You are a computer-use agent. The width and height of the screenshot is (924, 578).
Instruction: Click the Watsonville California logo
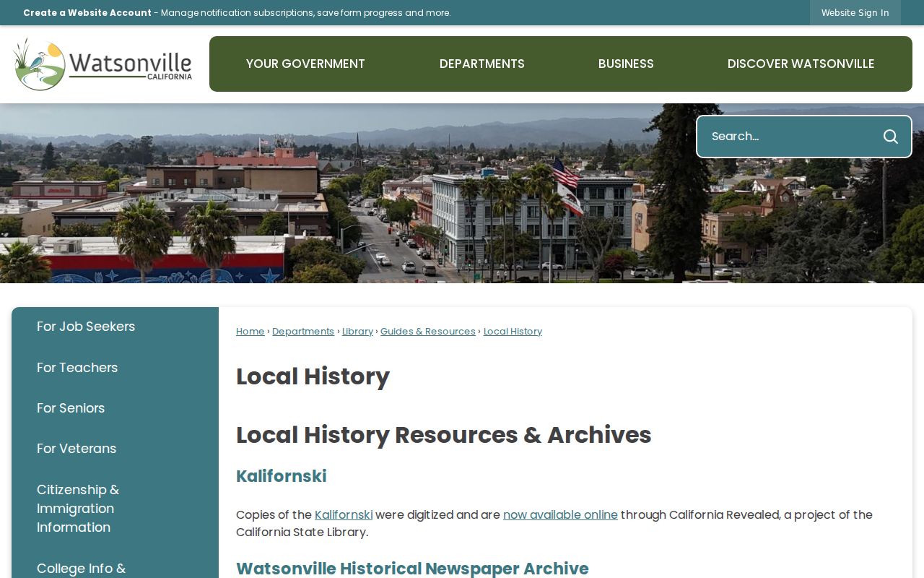(x=103, y=64)
